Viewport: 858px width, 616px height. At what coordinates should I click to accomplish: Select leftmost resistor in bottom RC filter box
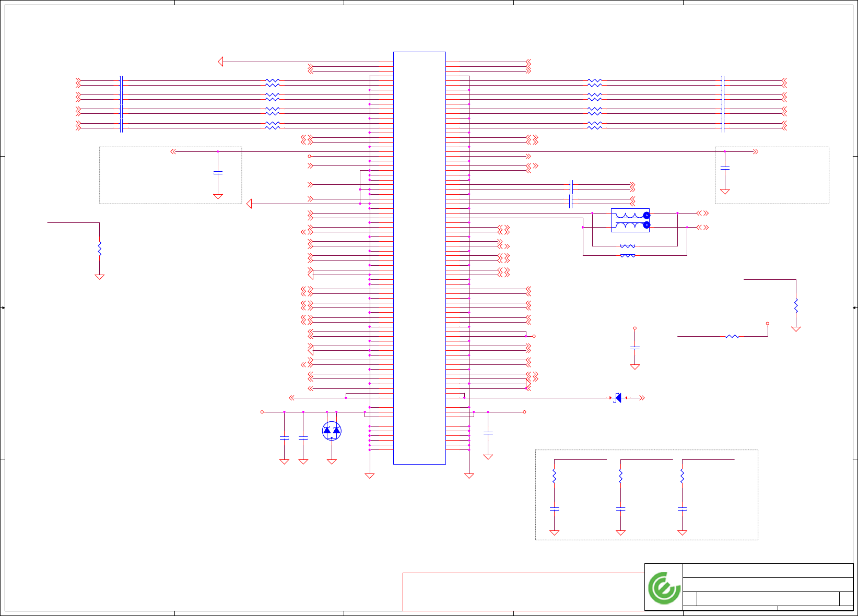pyautogui.click(x=555, y=476)
